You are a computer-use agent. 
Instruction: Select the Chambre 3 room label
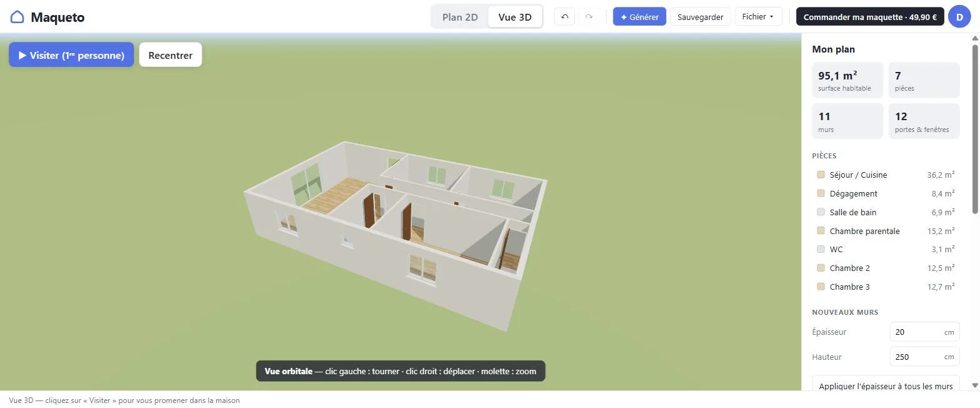pyautogui.click(x=849, y=287)
